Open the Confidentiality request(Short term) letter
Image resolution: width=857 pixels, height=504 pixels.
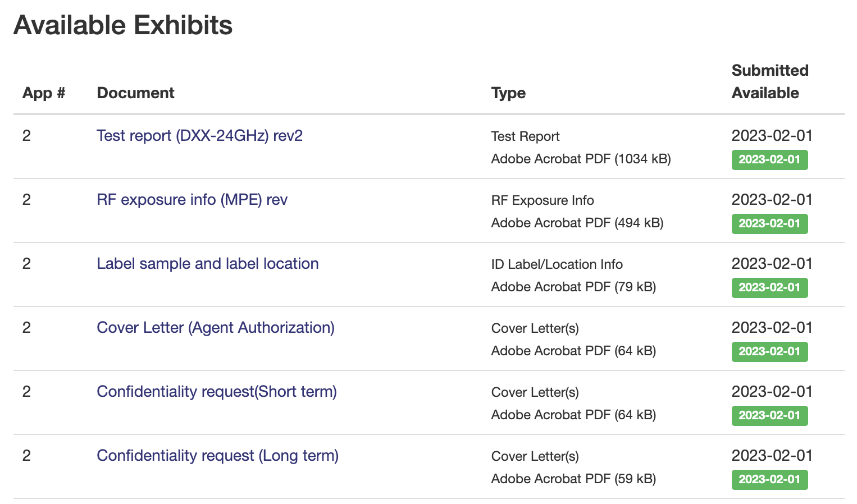tap(217, 391)
